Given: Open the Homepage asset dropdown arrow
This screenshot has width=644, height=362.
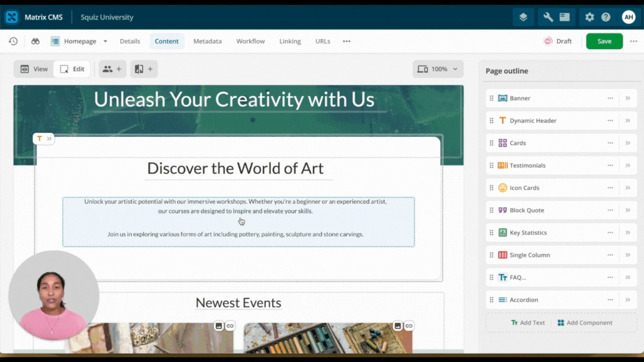Looking at the screenshot, I should click(x=105, y=41).
